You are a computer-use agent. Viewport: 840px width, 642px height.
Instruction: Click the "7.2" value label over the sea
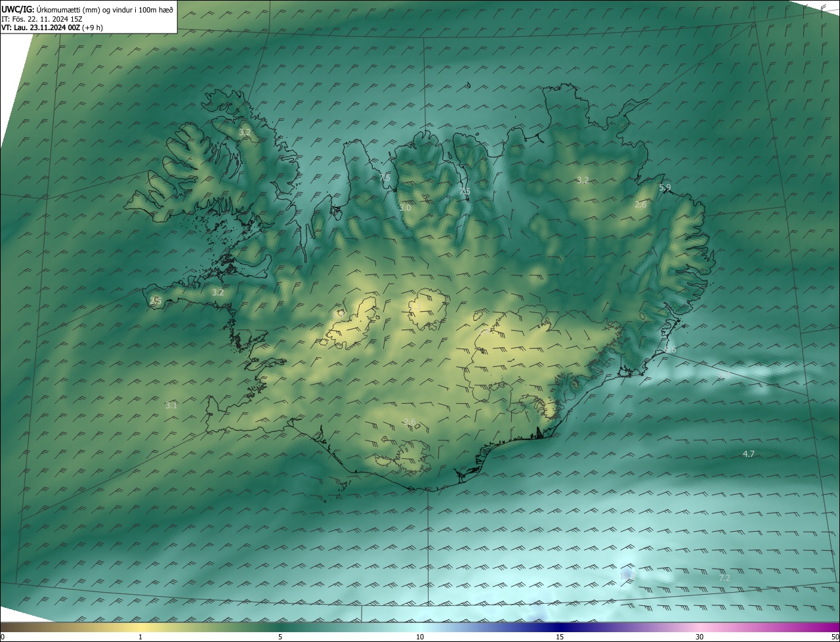724,578
